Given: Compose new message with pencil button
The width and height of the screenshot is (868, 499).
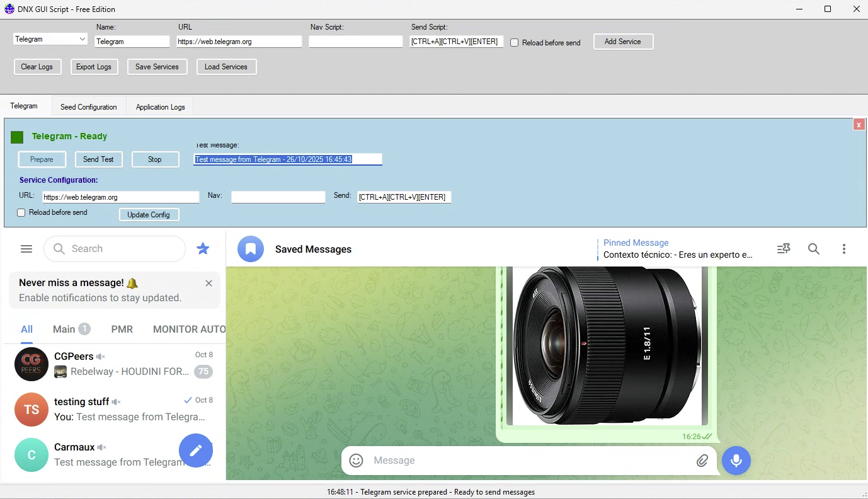Looking at the screenshot, I should [196, 450].
